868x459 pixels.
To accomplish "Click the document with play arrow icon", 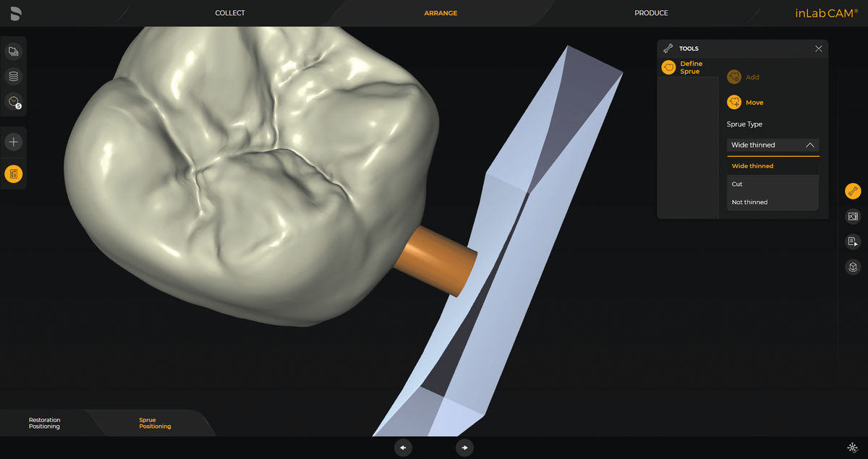I will (853, 242).
